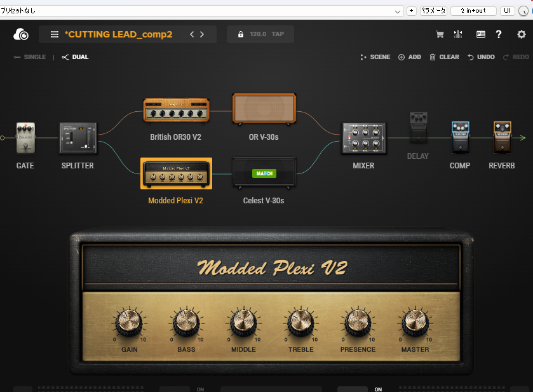
Task: Go to the next preset
Action: [203, 34]
